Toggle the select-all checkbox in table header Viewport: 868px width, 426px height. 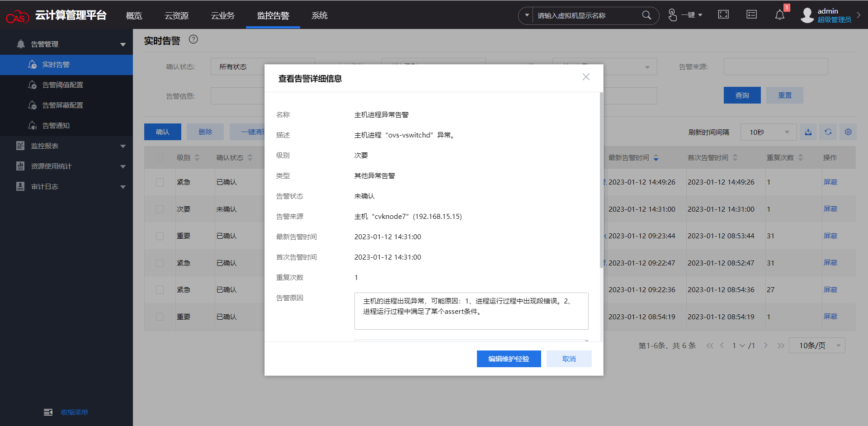tap(160, 157)
